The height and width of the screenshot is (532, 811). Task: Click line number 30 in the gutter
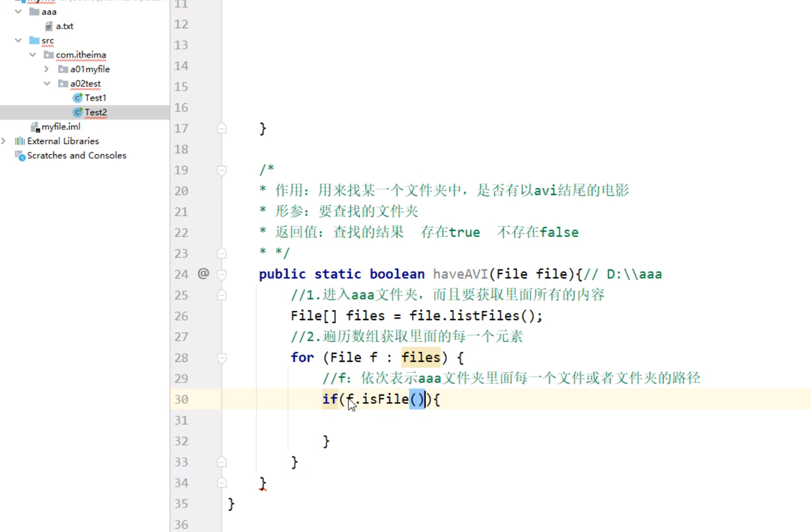pyautogui.click(x=181, y=399)
